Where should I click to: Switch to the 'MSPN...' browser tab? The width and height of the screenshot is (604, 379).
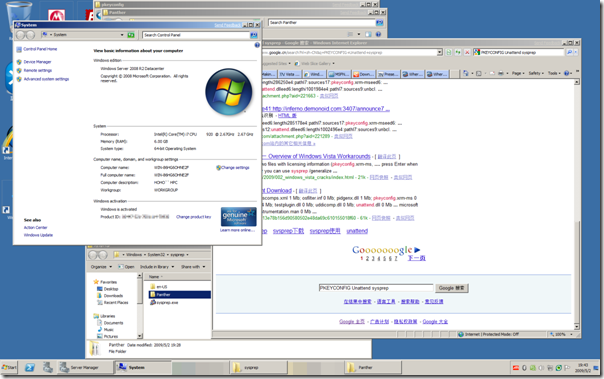339,74
